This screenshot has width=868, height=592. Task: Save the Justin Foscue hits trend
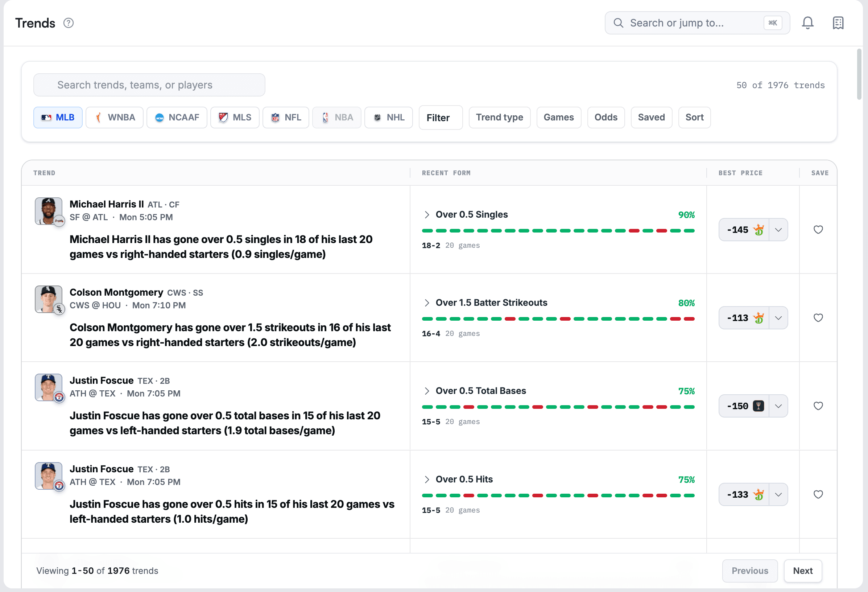(818, 494)
